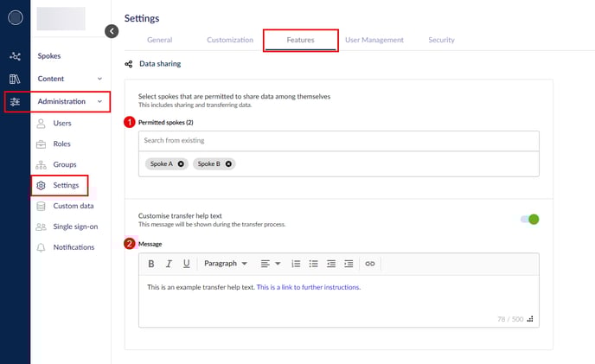Follow the link to further instructions
The width and height of the screenshot is (595, 364).
pyautogui.click(x=308, y=287)
